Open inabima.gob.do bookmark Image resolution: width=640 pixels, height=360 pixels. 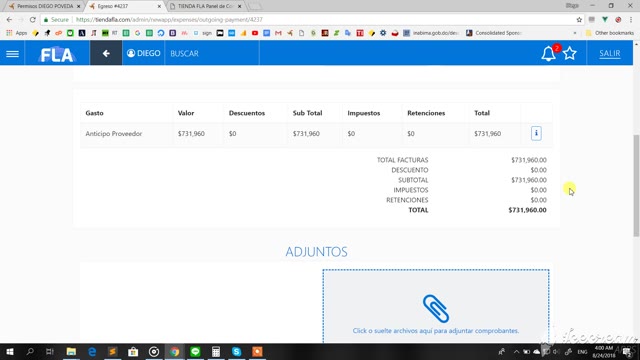(431, 33)
